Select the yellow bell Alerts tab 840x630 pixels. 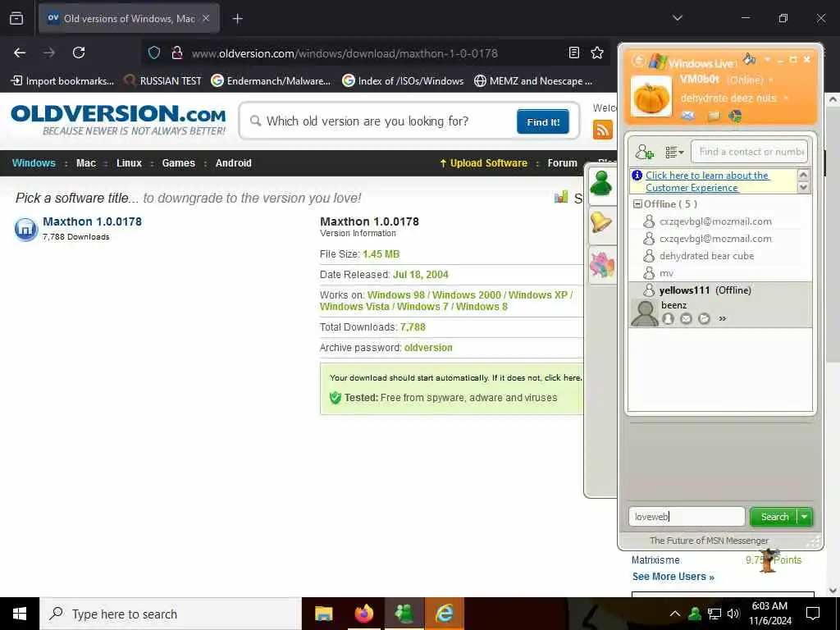(601, 222)
